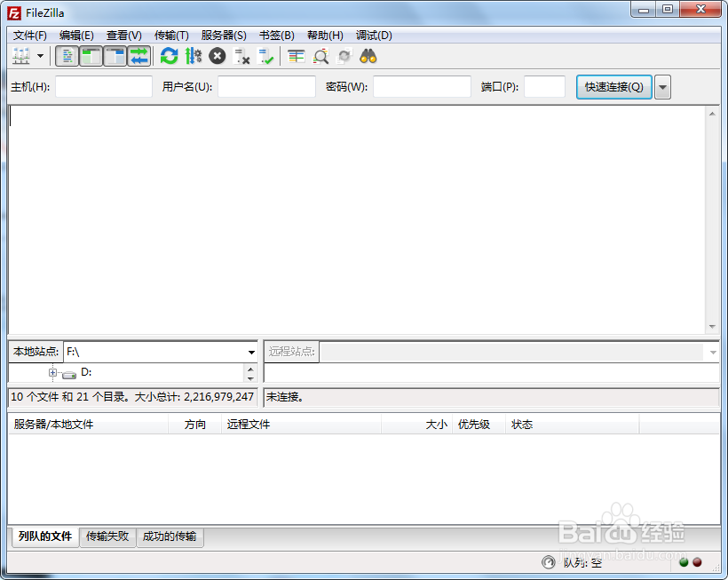
Task: Open the 远程站点 path dropdown
Action: (x=713, y=352)
